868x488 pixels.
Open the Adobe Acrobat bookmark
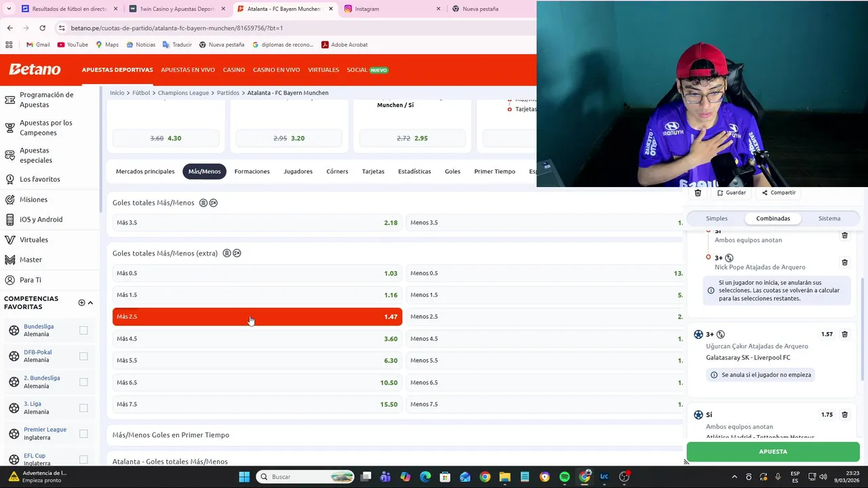tap(344, 45)
